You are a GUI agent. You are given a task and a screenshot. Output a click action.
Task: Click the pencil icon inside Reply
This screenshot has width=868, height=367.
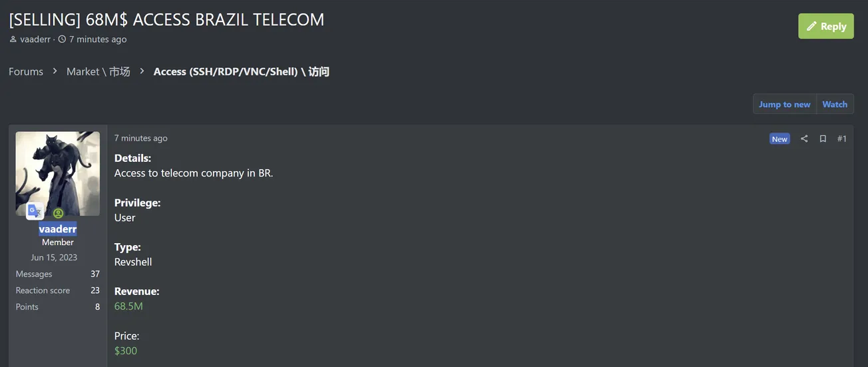[x=811, y=27]
